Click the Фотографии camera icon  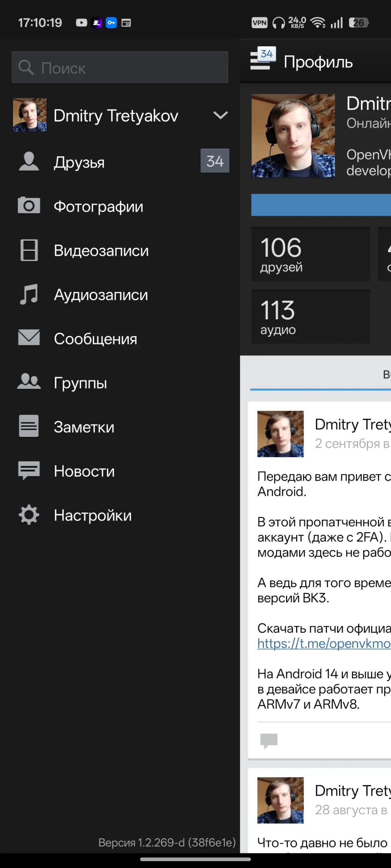point(29,205)
